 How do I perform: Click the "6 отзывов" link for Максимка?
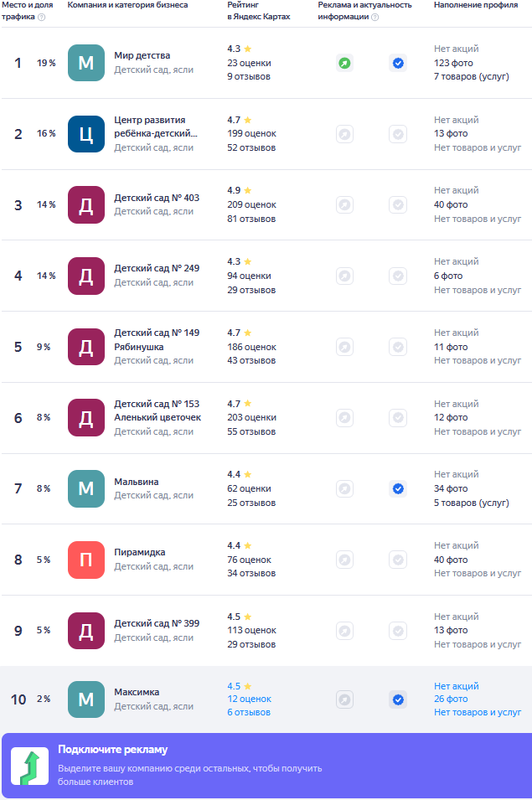click(x=249, y=712)
